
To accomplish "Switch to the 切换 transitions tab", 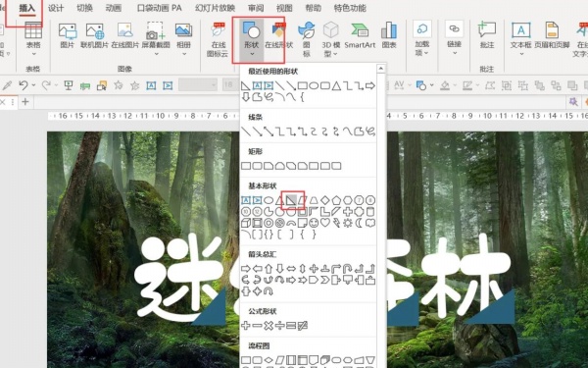I will [x=84, y=8].
